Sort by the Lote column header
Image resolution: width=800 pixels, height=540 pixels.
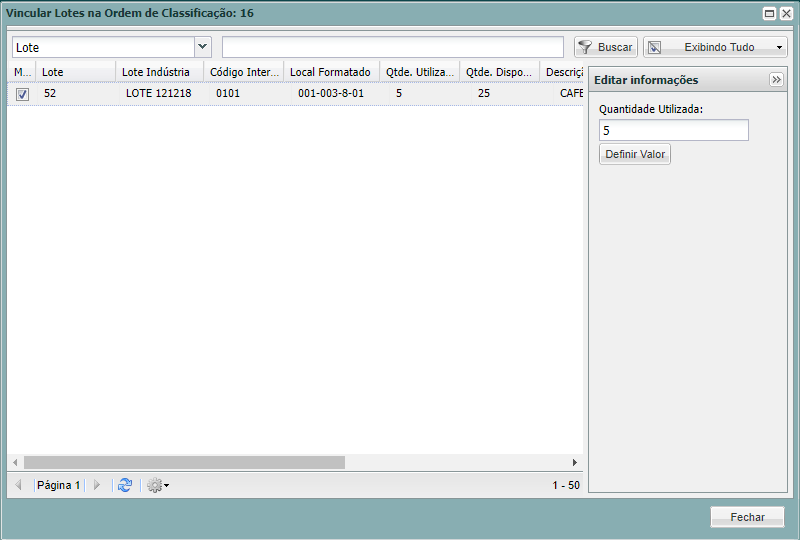[x=76, y=72]
